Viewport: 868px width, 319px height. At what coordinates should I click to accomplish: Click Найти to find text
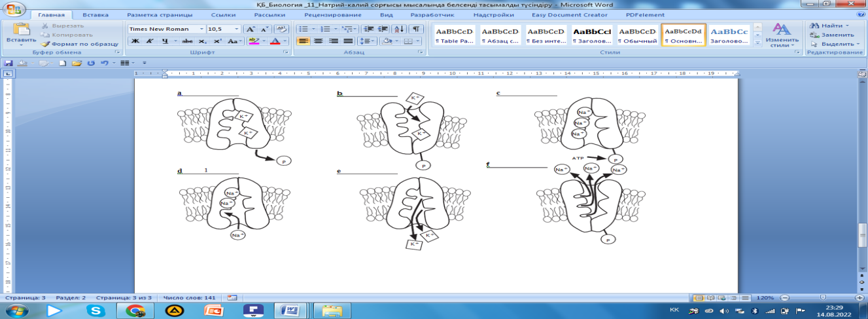pos(829,26)
